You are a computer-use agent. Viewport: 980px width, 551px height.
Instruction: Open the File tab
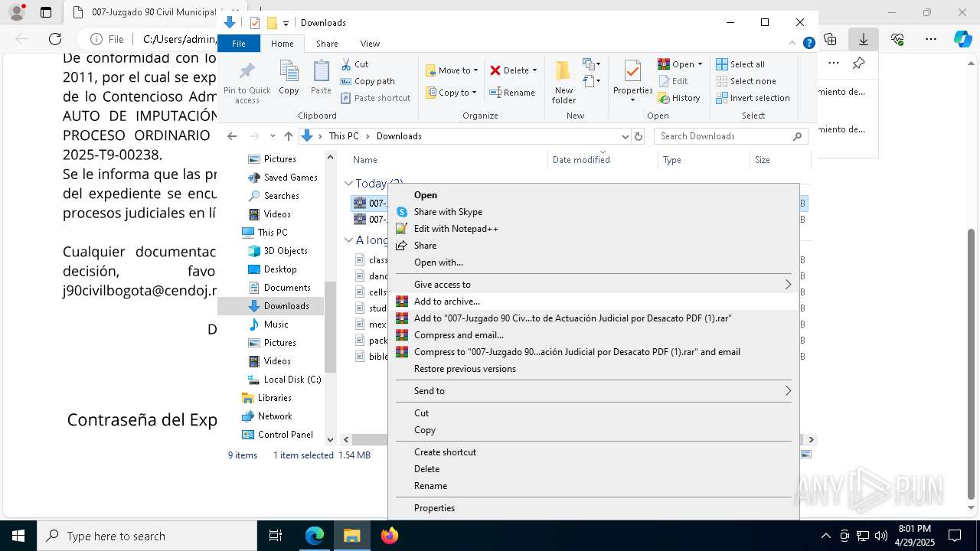pyautogui.click(x=239, y=44)
